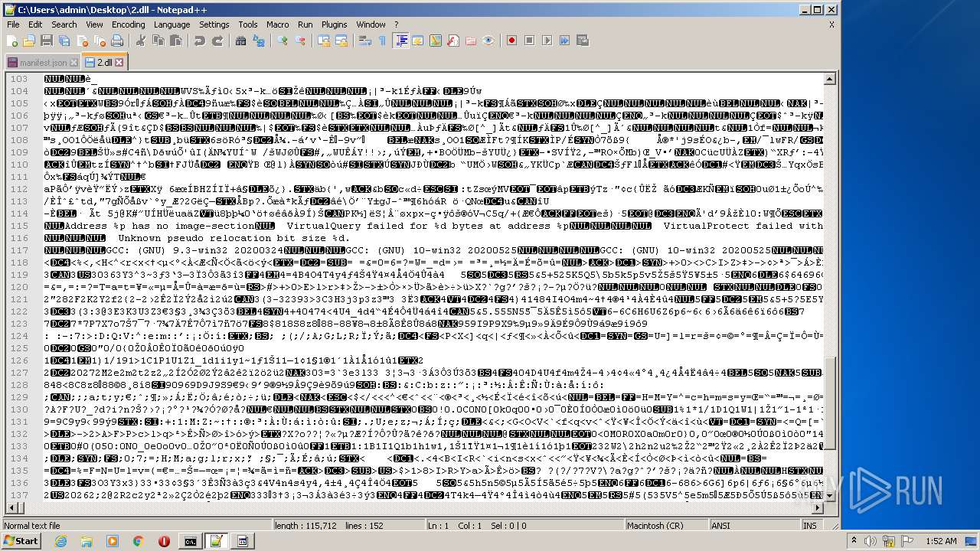Close the 2.dll tab
Screen dimensions: 980x551
pos(119,62)
